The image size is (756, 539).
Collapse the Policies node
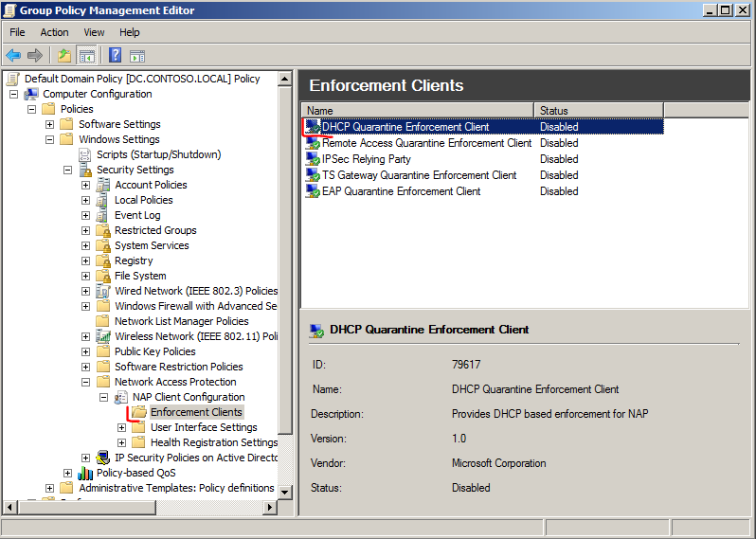pyautogui.click(x=31, y=109)
